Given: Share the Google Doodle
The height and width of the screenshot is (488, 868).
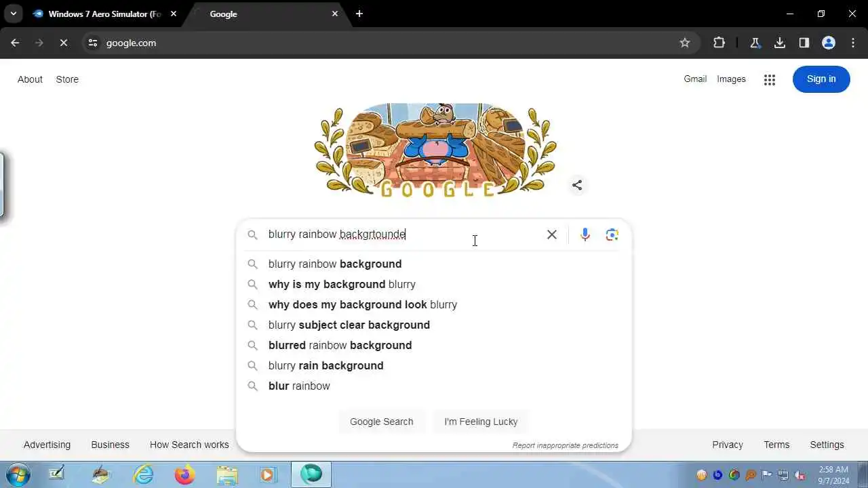Looking at the screenshot, I should tap(577, 185).
